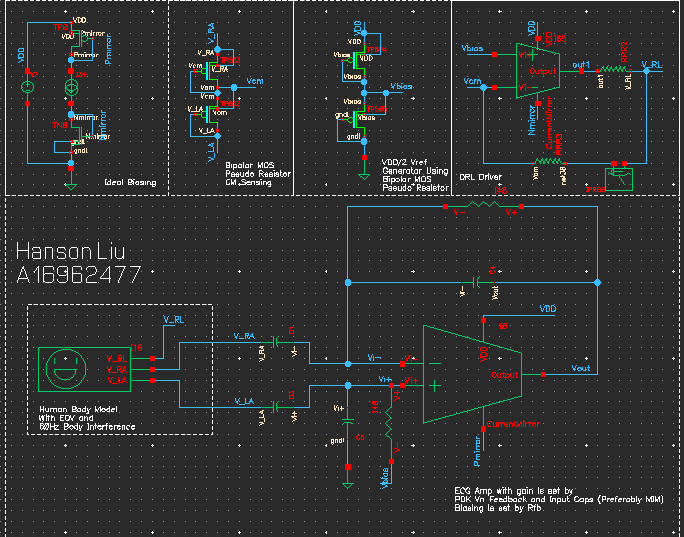This screenshot has width=684, height=537.
Task: Click the Vout net label at amplifier output
Action: [581, 369]
